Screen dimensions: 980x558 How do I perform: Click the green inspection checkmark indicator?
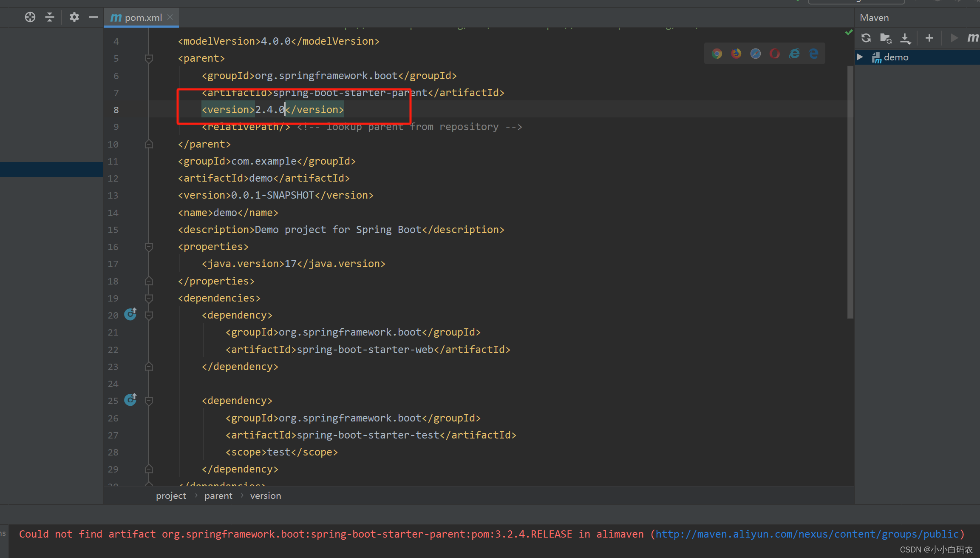[x=849, y=32]
